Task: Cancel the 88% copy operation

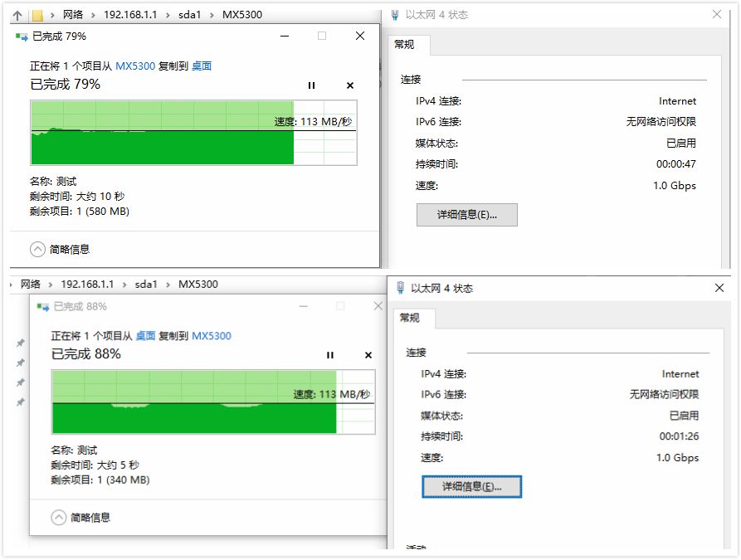Action: tap(368, 355)
